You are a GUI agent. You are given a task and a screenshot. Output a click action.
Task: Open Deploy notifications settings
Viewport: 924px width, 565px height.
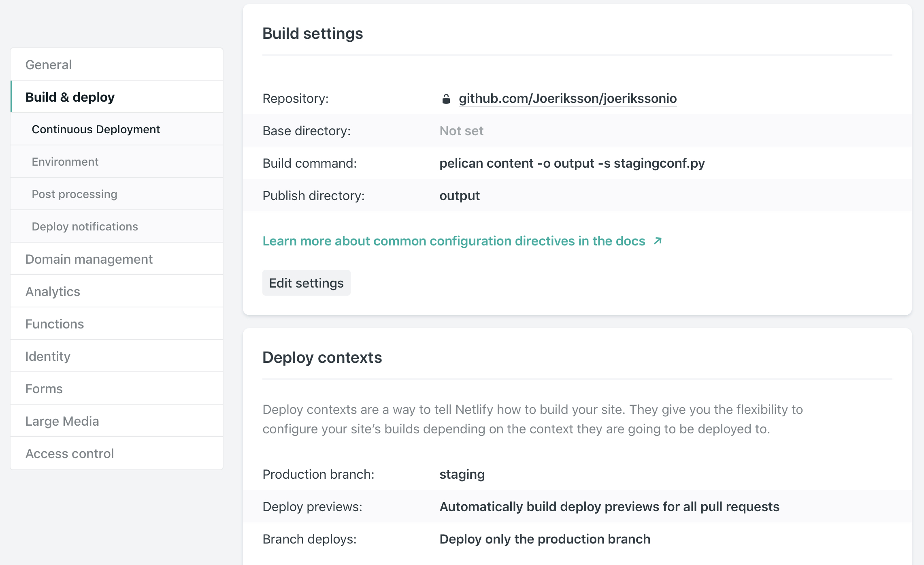tap(85, 226)
